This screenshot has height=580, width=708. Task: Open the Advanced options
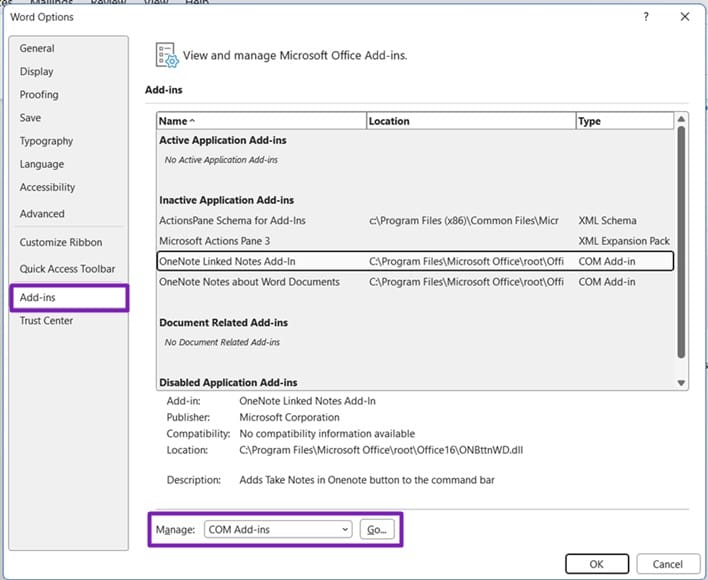click(x=42, y=213)
